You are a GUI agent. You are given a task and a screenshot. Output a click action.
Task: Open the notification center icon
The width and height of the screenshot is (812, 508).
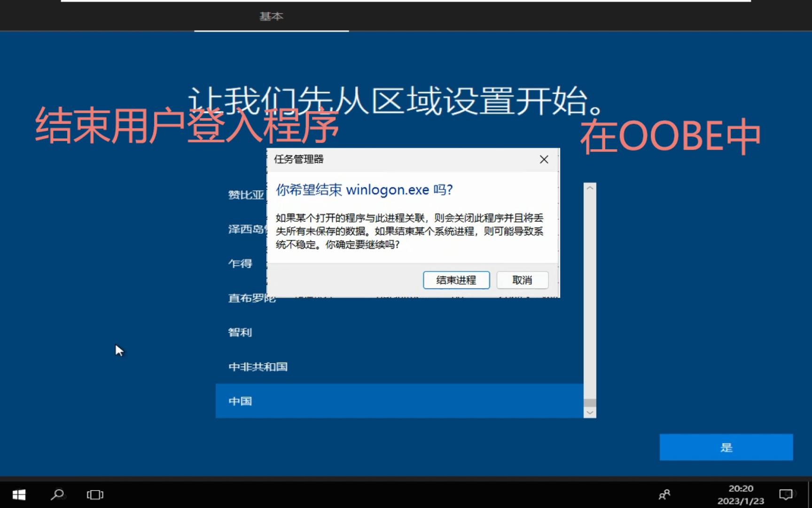click(x=786, y=494)
